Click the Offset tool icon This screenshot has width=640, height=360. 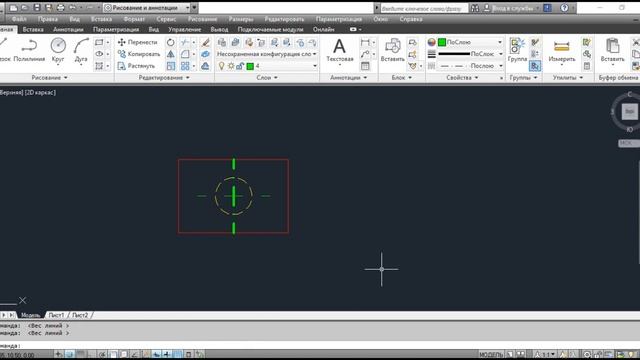tap(205, 66)
